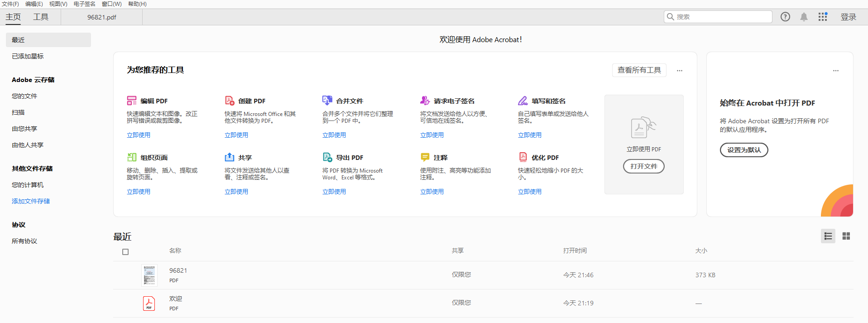The width and height of the screenshot is (868, 323).
Task: Open 所有协议 in the sidebar
Action: (24, 241)
